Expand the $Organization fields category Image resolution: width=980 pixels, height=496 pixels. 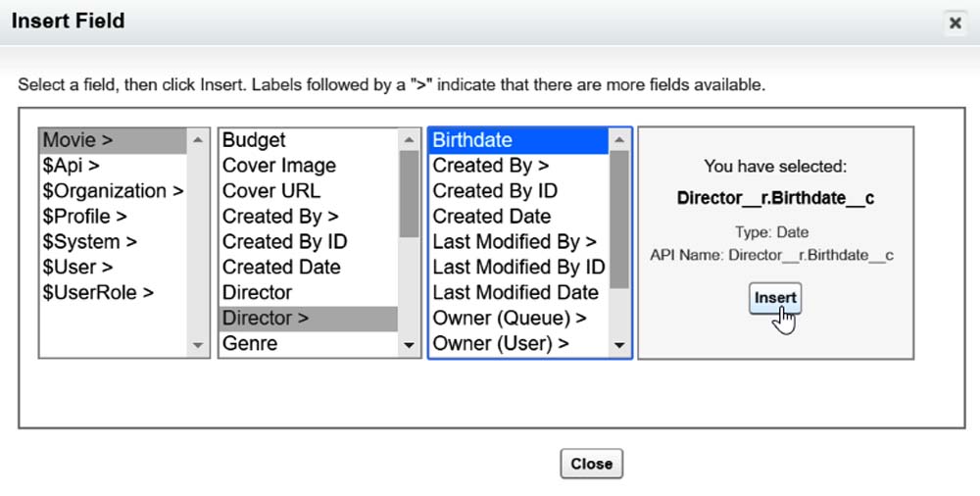pyautogui.click(x=113, y=191)
